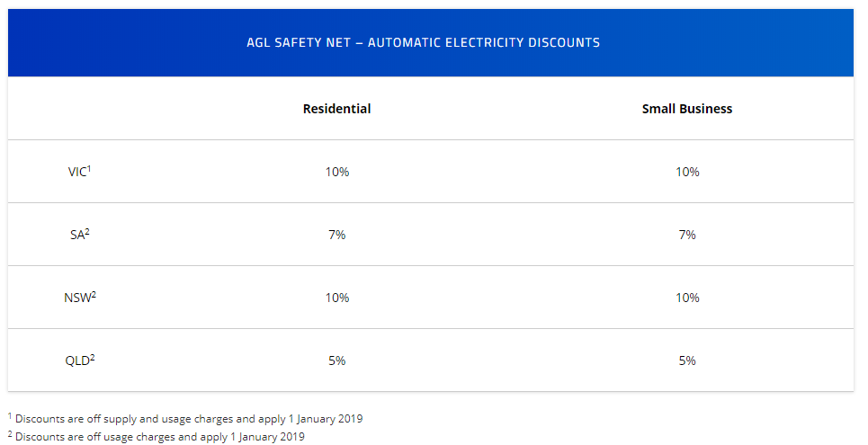The height and width of the screenshot is (445, 868).
Task: Click the AGL Safety Net table title
Action: click(x=423, y=42)
